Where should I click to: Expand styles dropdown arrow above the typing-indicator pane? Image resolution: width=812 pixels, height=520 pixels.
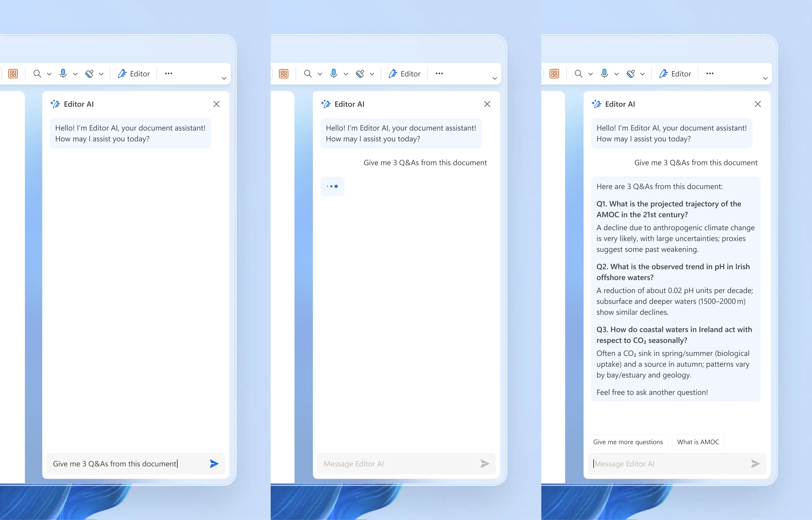click(372, 74)
